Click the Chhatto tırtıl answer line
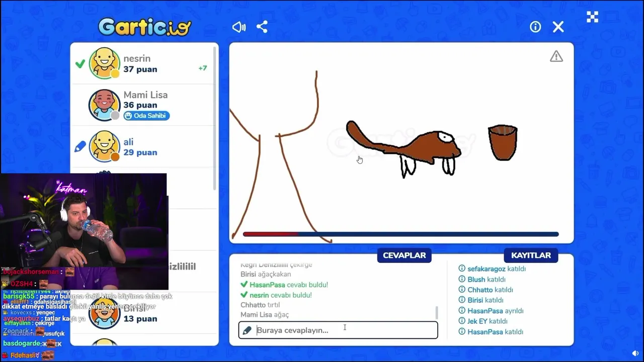The image size is (644, 362). [x=260, y=305]
